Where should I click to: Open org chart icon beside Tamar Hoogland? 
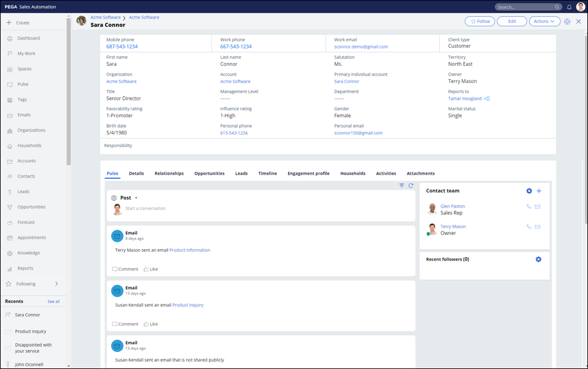(x=487, y=99)
